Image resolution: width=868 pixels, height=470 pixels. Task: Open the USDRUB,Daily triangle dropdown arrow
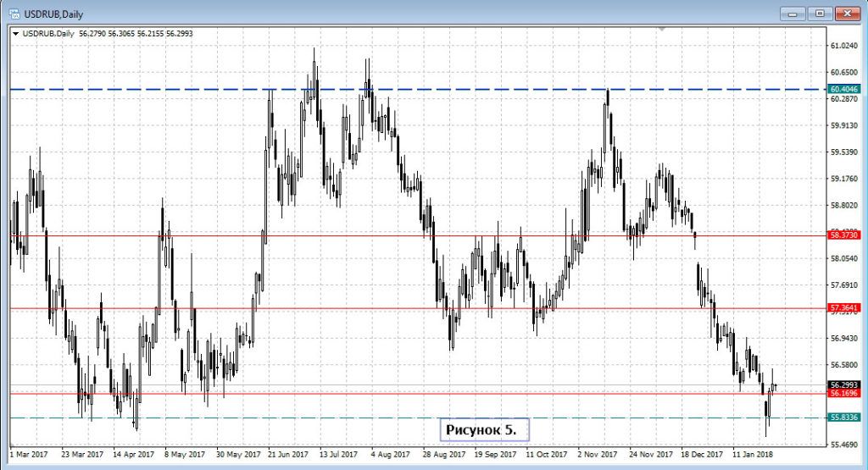pos(15,34)
